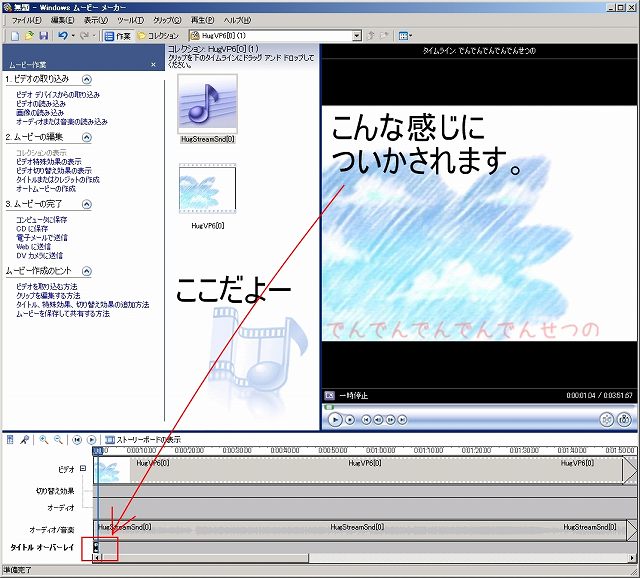Open the ヘルプ(H) menu
The width and height of the screenshot is (640, 578).
(238, 20)
